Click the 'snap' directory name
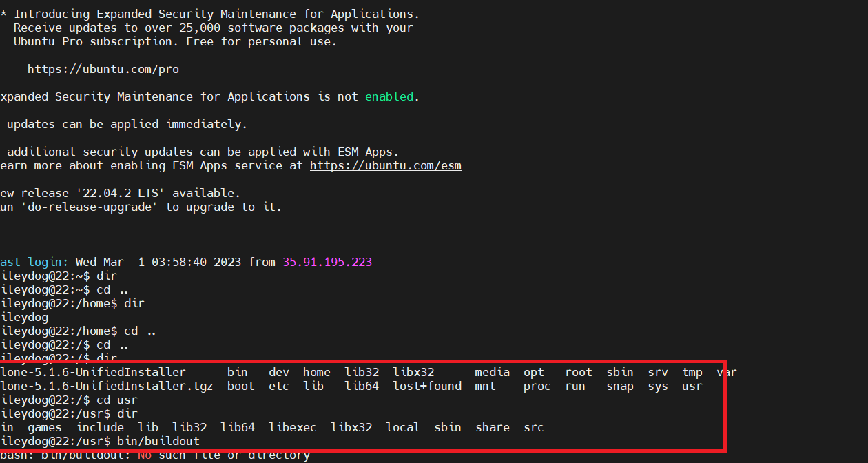The height and width of the screenshot is (463, 868). [x=620, y=386]
